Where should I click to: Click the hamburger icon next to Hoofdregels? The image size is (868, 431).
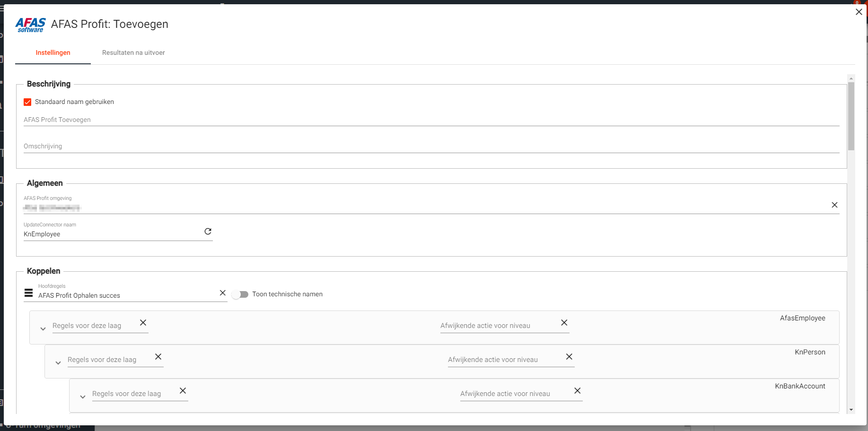click(29, 293)
